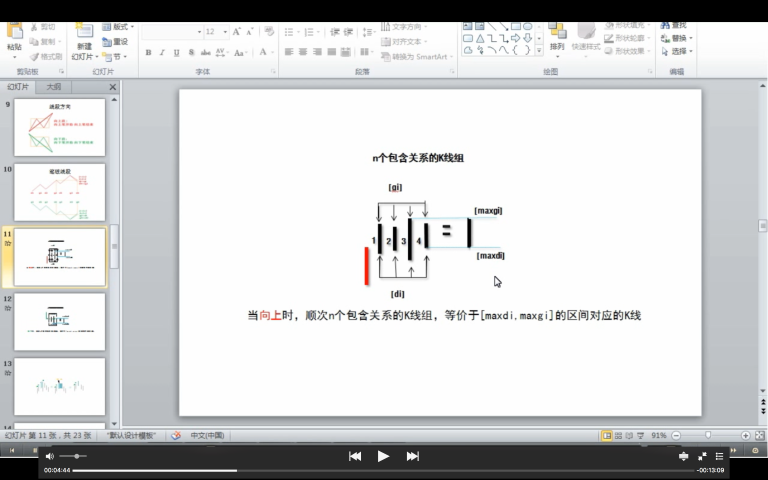Toggle bold formatting in font group
Image resolution: width=768 pixels, height=480 pixels.
[x=148, y=53]
